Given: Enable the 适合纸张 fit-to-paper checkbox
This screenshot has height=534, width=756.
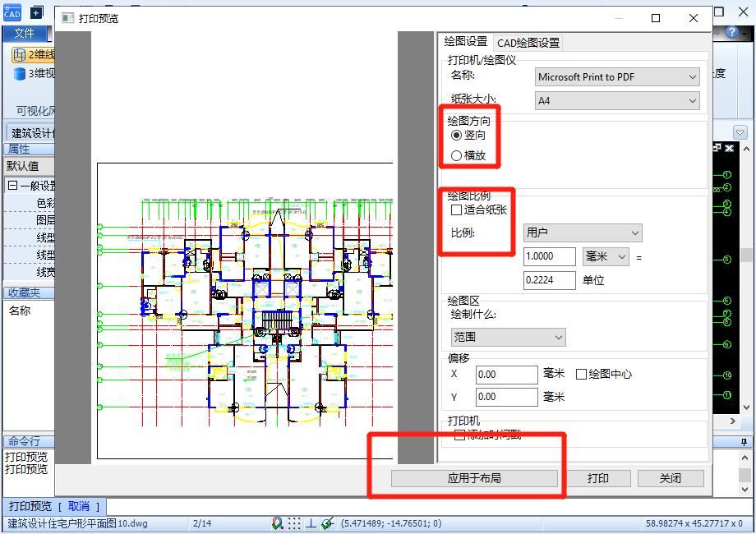Looking at the screenshot, I should 456,210.
